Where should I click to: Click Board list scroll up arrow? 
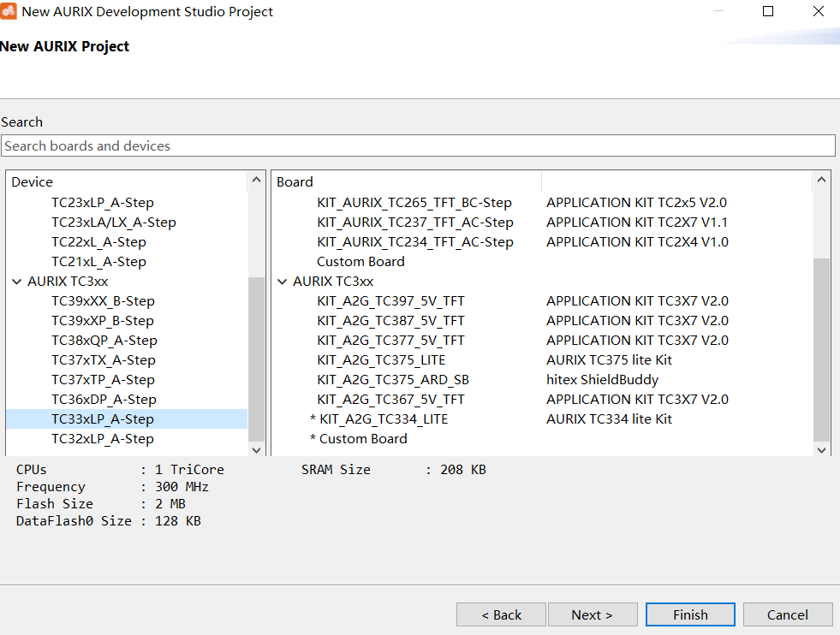821,180
